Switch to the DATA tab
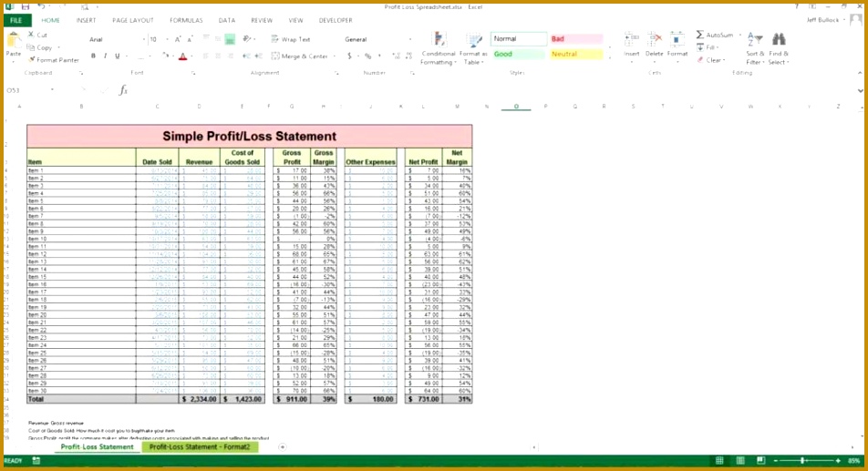868x471 pixels. tap(226, 20)
